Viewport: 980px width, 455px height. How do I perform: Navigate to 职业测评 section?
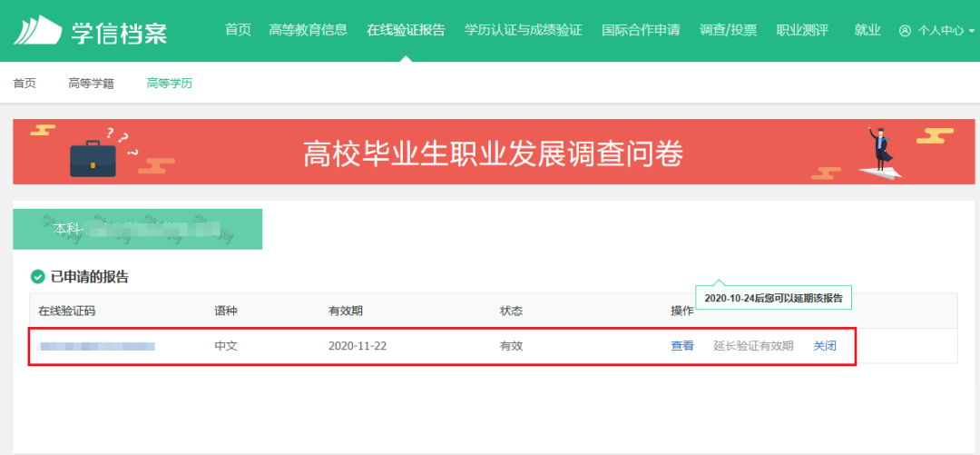(802, 30)
